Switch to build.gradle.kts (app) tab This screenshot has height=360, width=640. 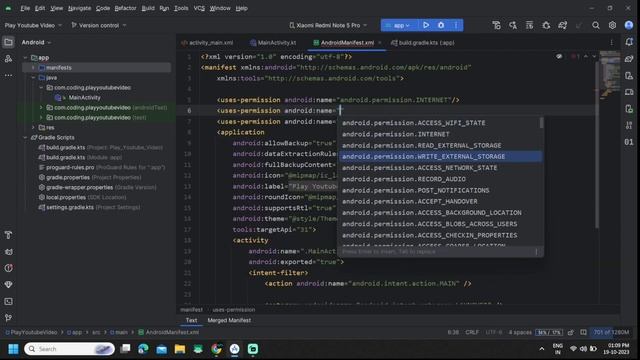(422, 42)
